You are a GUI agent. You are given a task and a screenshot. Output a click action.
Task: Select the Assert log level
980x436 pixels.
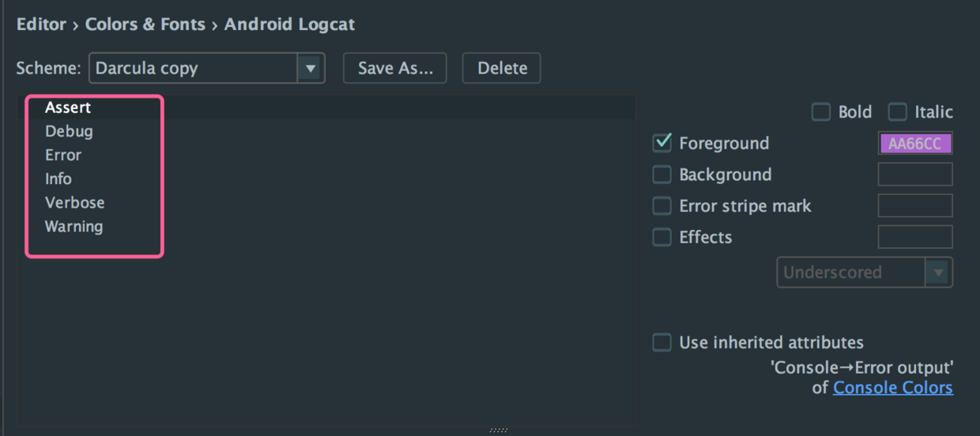point(68,107)
